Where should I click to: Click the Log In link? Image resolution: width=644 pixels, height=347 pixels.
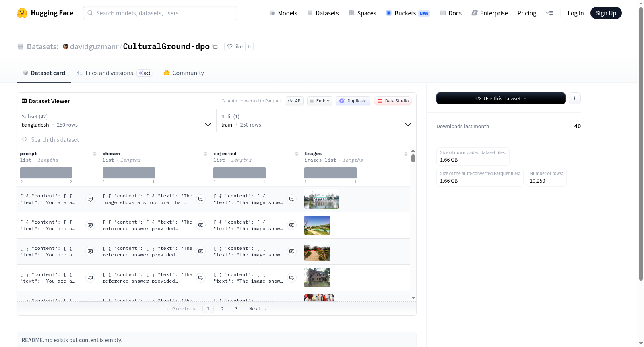click(576, 13)
